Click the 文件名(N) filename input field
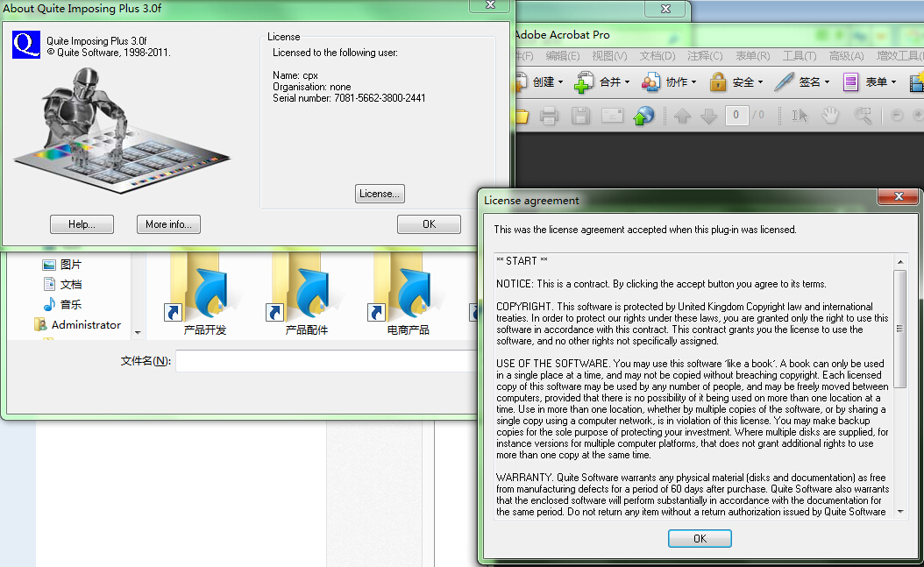Viewport: 924px width, 567px height. click(x=326, y=361)
